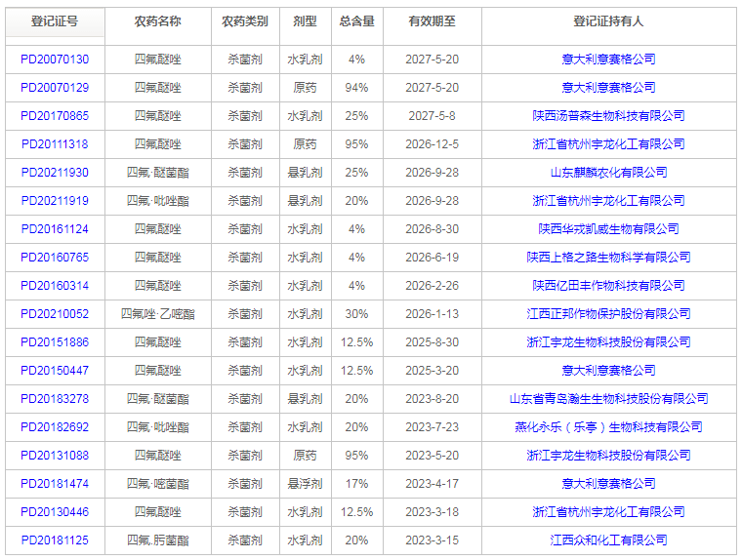
Task: Open registration PD20181125 link
Action: (x=55, y=540)
